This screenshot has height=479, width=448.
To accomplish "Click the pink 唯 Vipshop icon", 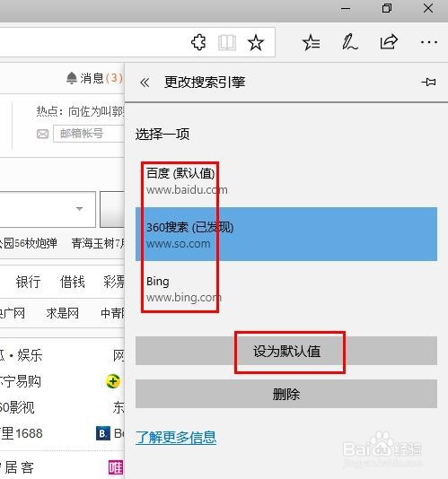I will pyautogui.click(x=116, y=467).
